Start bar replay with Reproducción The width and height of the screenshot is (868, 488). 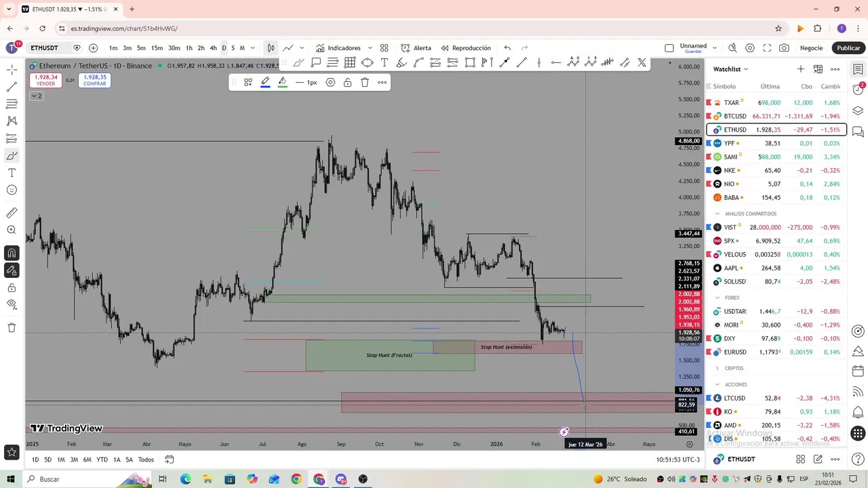pyautogui.click(x=465, y=48)
